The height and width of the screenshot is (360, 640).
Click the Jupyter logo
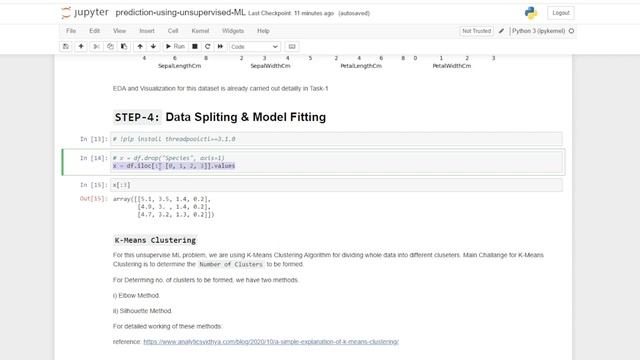(x=85, y=13)
